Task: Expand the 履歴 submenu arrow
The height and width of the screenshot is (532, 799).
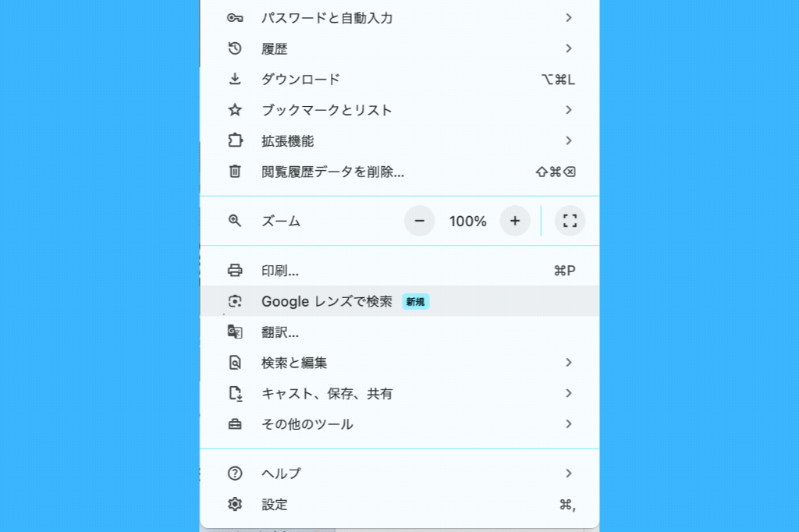Action: click(x=569, y=48)
